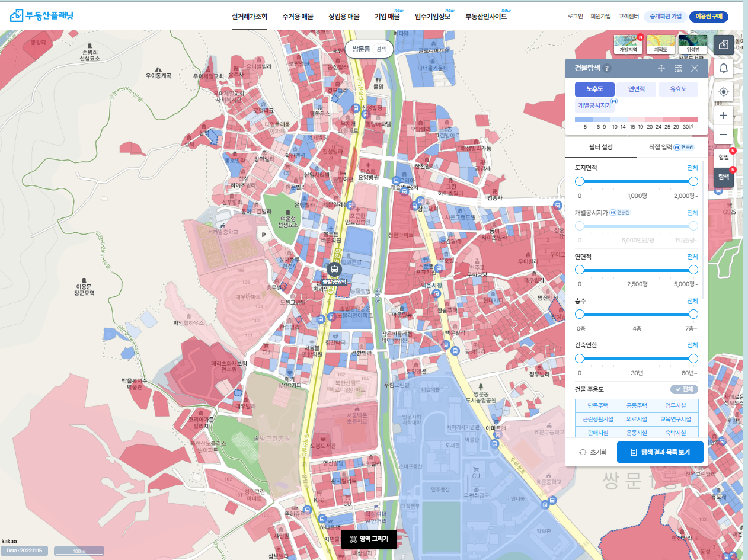Open the 입주기업정보 menu
Screen dimensions: 748x560
433,16
